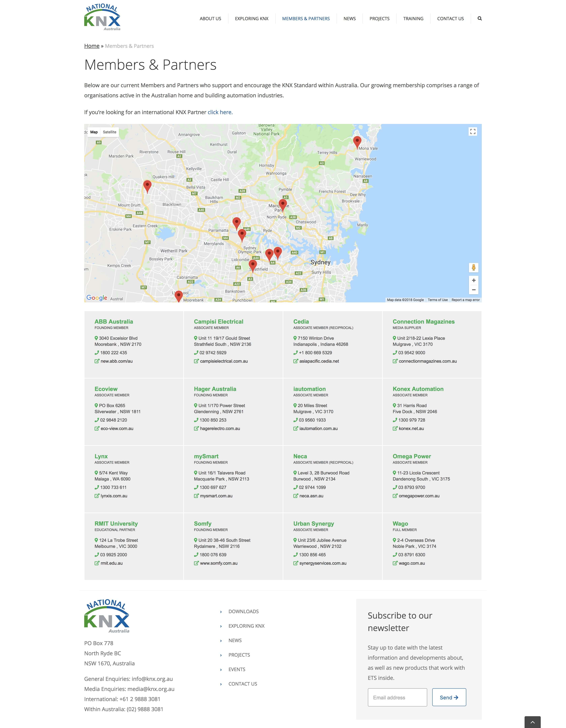Click the omegapower.com.au link

point(419,496)
